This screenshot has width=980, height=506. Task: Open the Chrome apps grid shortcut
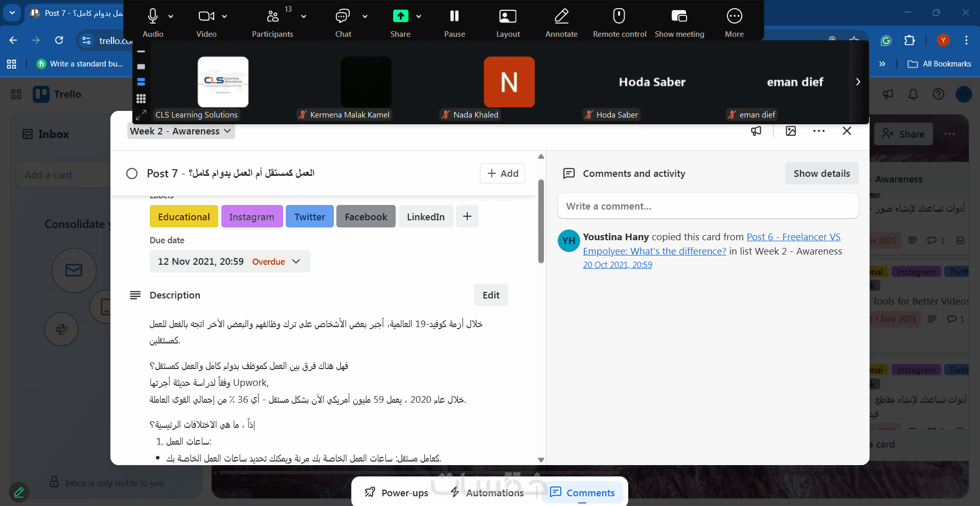click(x=12, y=64)
